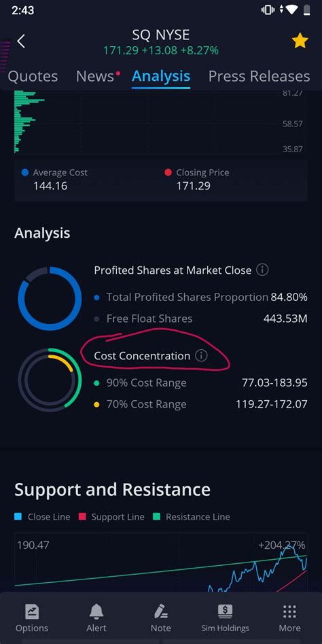Screen dimensions: 322x644
Task: Tap the vibrate mode status icon
Action: pos(268,10)
